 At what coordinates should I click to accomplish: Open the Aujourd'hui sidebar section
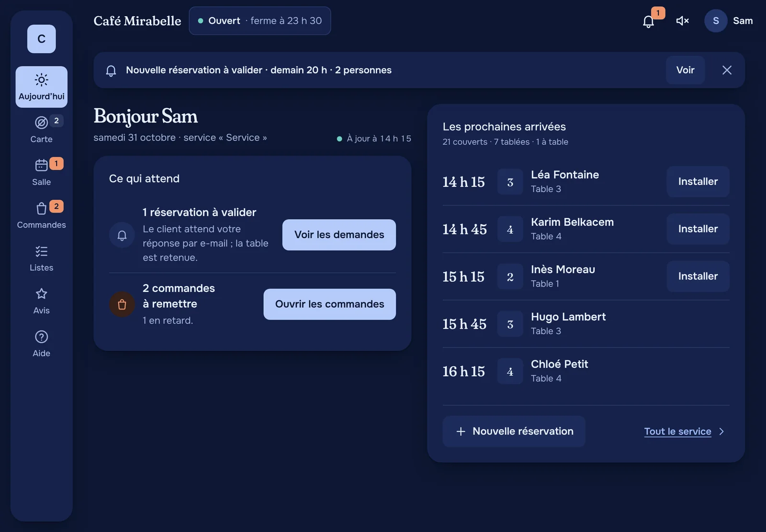pos(41,87)
